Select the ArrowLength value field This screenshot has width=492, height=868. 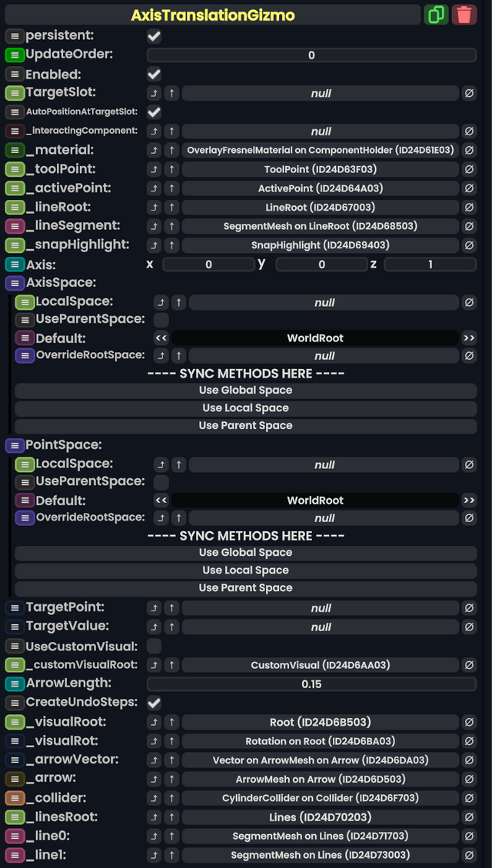click(x=311, y=683)
